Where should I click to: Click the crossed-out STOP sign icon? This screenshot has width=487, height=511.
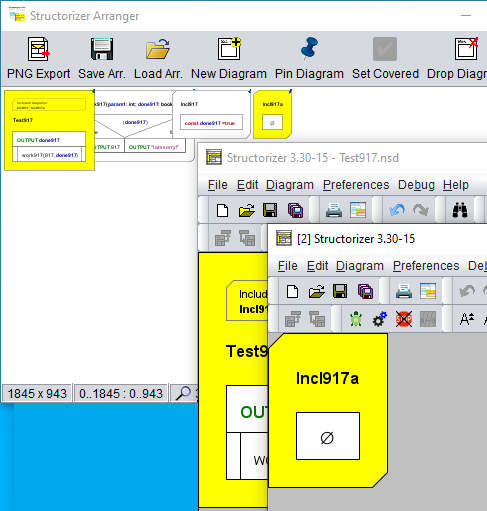click(404, 319)
